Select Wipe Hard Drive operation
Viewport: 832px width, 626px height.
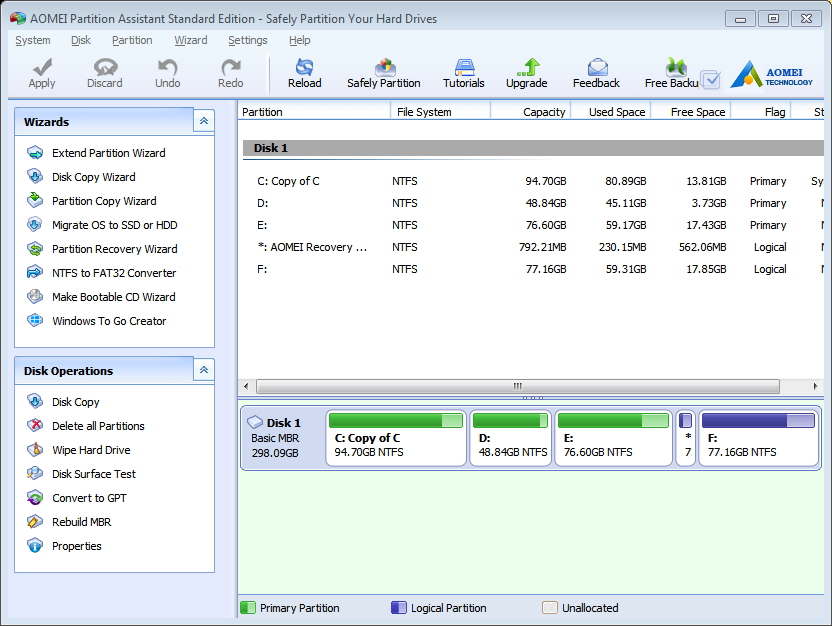tap(91, 450)
